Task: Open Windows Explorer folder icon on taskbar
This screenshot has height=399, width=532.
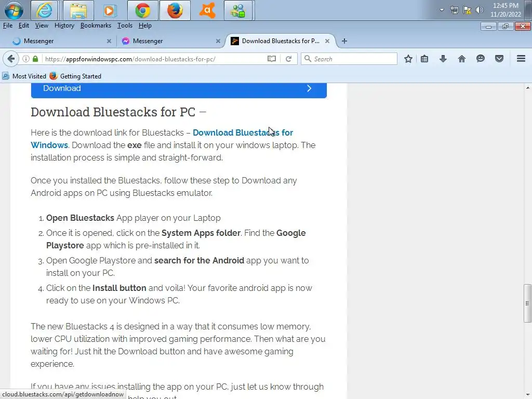Action: (x=78, y=10)
